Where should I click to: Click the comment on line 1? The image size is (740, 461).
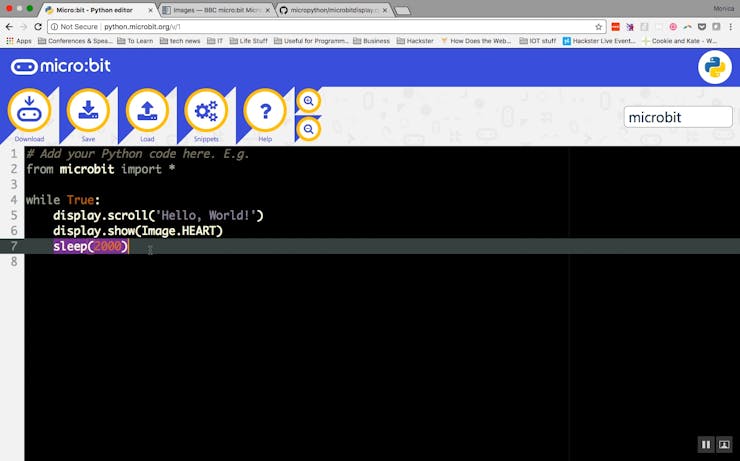[x=137, y=154]
